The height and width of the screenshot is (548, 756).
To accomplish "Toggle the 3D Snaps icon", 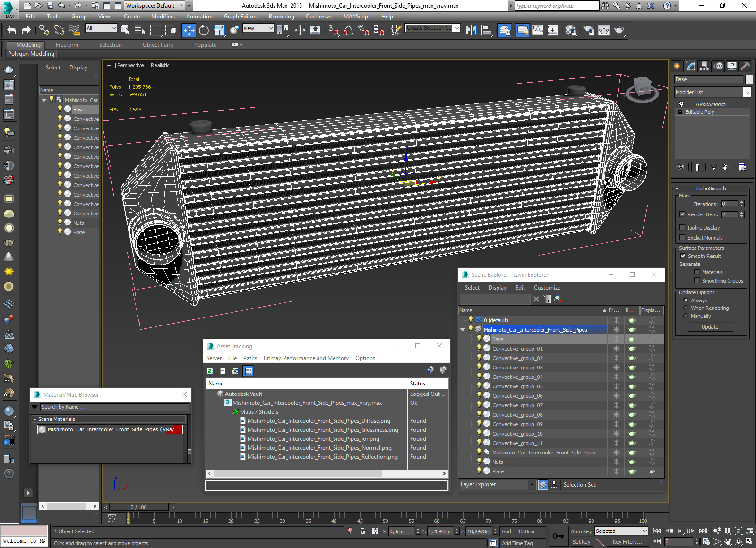I will tap(333, 30).
